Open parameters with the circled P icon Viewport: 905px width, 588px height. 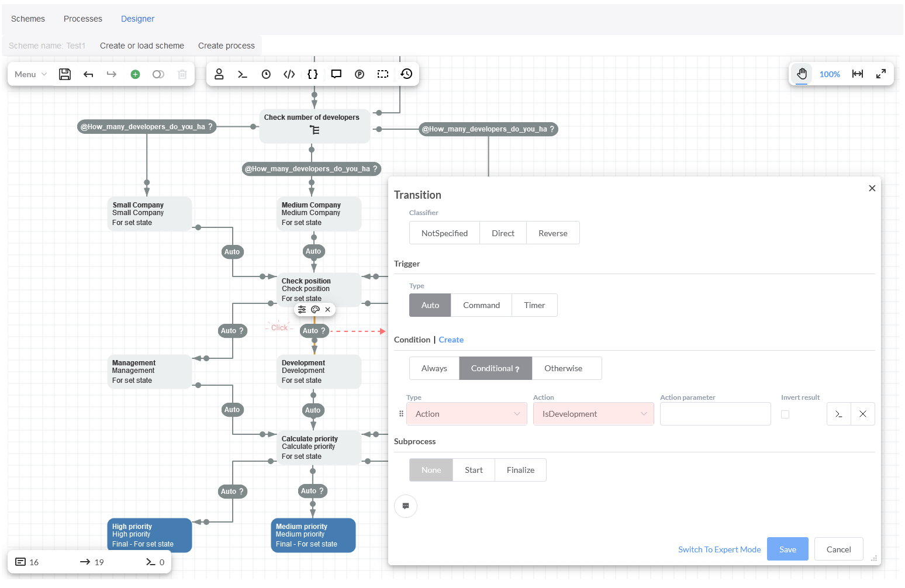tap(360, 74)
